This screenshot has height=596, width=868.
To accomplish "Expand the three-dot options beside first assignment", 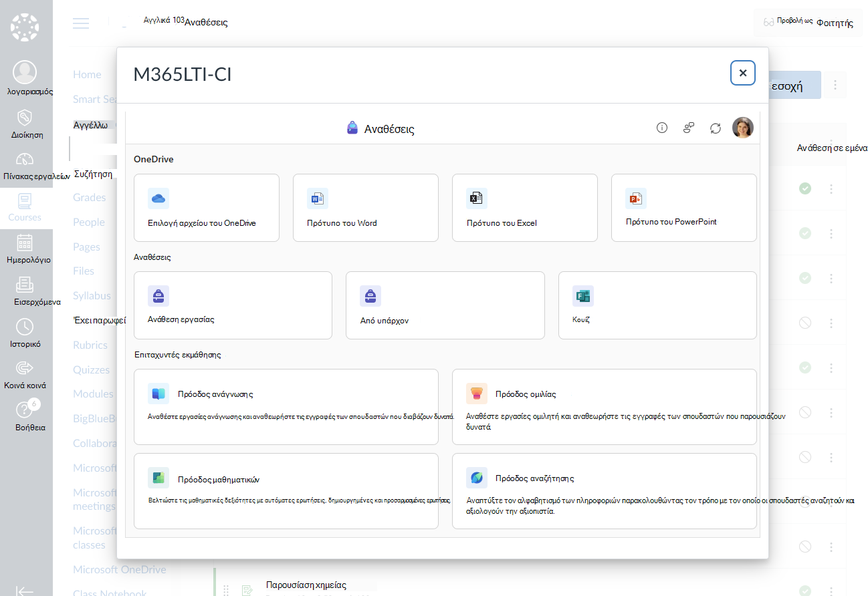I will (831, 189).
